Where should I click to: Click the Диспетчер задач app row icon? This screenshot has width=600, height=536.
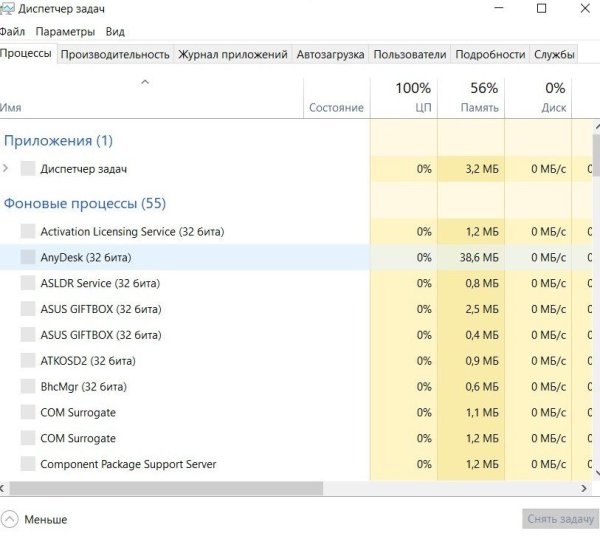27,169
